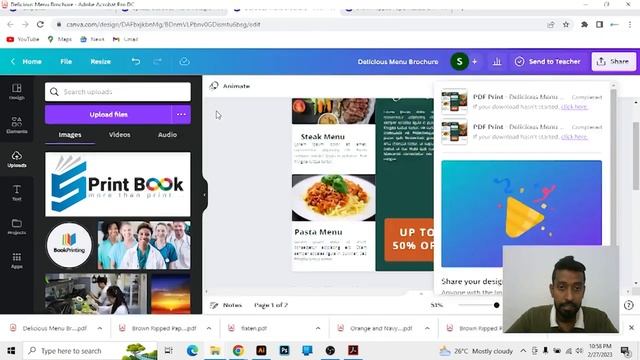Open File Explorer from taskbar
Image resolution: width=640 pixels, height=360 pixels.
point(215,351)
